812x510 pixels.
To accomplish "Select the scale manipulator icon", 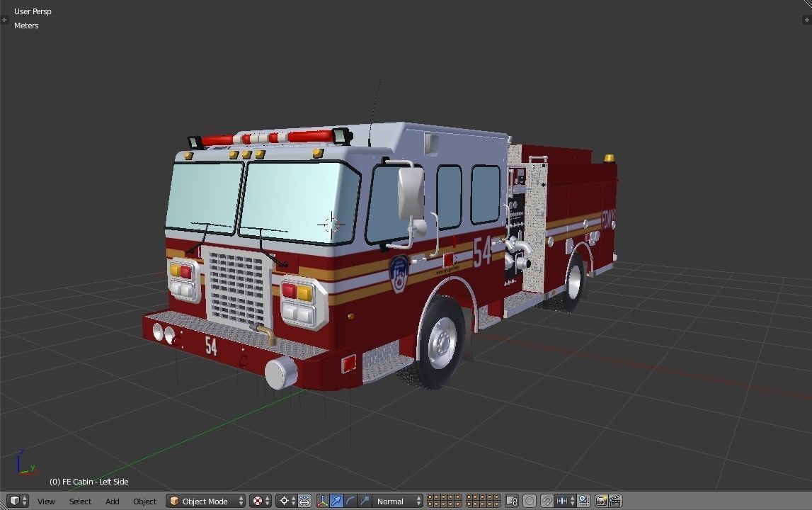I will point(365,501).
